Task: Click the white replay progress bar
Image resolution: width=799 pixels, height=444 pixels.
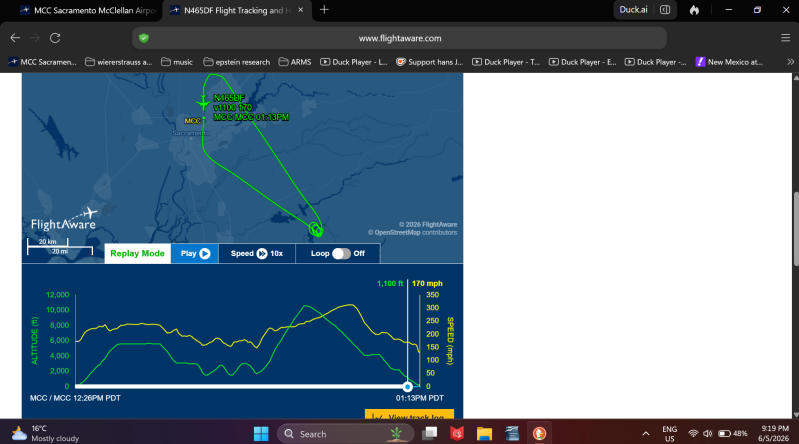Action: point(241,386)
